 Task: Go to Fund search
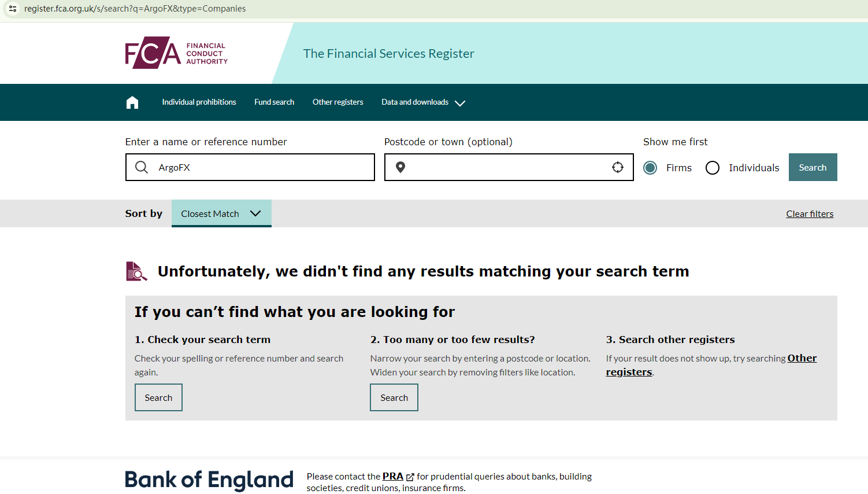(275, 102)
